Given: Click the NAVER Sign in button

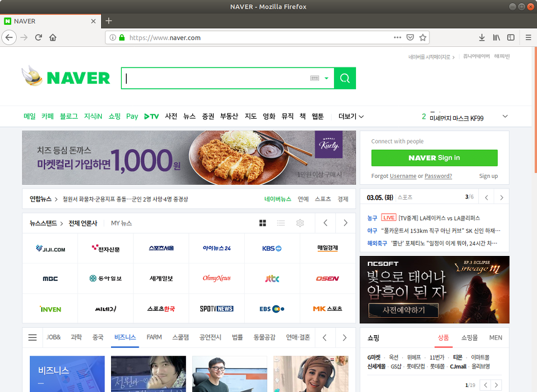Looking at the screenshot, I should tap(434, 158).
